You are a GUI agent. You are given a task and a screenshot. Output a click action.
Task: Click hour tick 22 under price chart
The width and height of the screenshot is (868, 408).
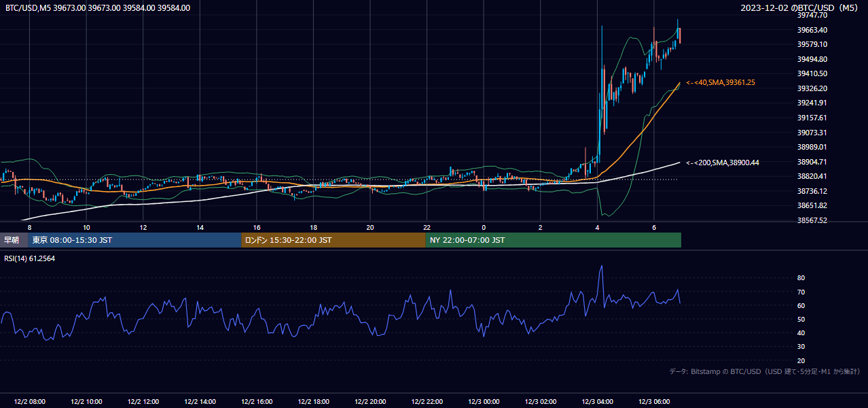point(427,227)
